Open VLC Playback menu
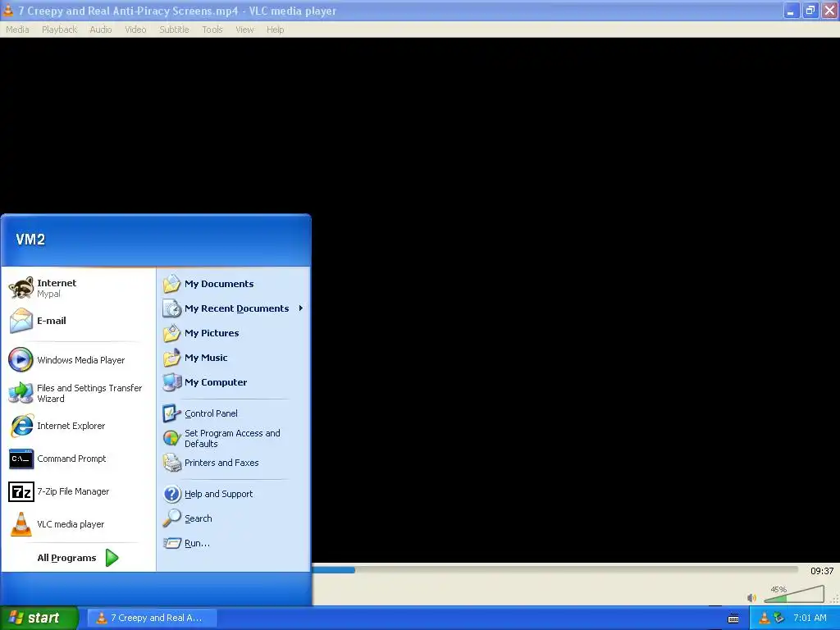 (59, 30)
